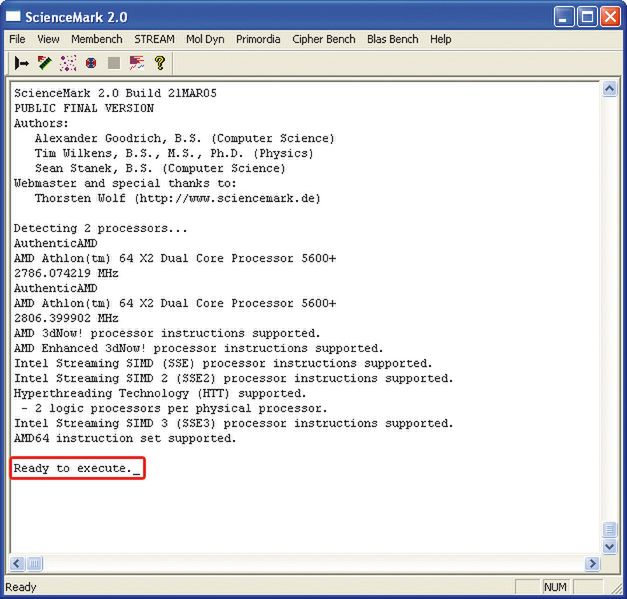Viewport: 627px width, 599px height.
Task: Maximize the ScienceMark window
Action: 587,17
